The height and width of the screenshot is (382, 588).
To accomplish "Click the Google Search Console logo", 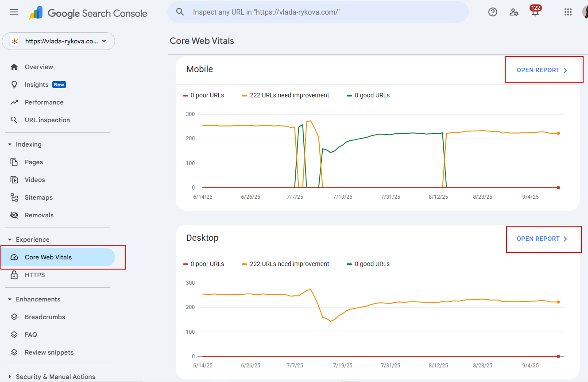I will (88, 13).
